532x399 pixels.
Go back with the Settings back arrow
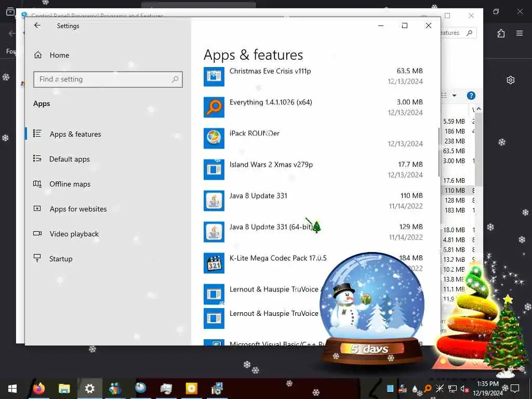tap(37, 25)
